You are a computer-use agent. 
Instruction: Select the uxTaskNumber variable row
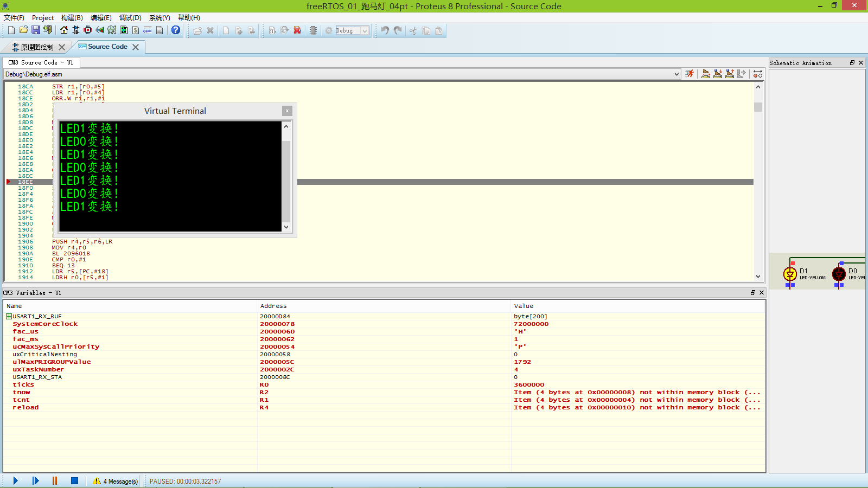[x=384, y=369]
